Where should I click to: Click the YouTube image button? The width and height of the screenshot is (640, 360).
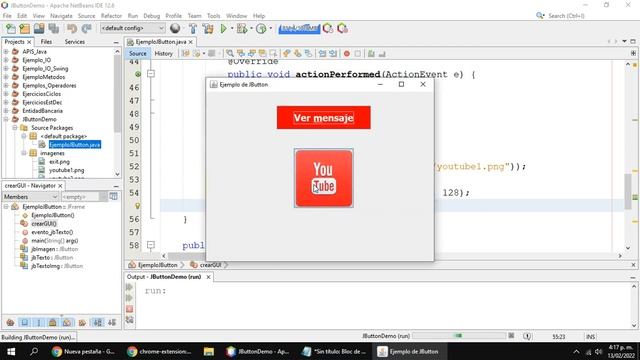[324, 178]
